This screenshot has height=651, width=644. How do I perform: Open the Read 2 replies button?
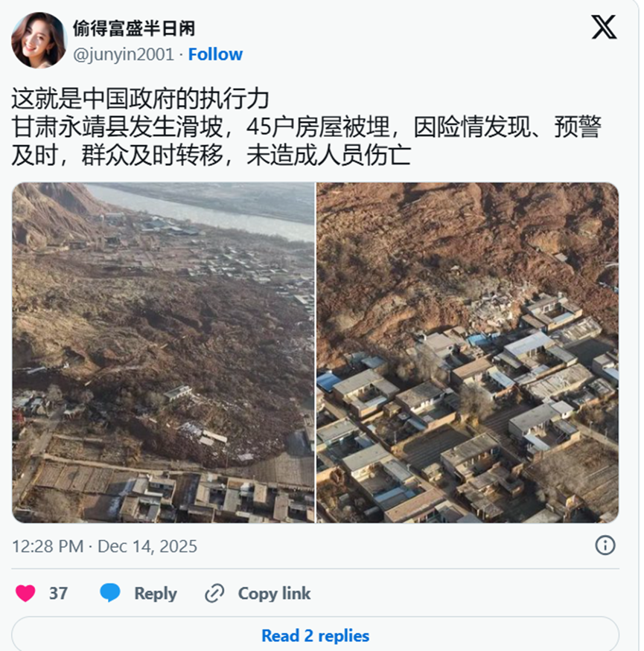pos(316,635)
